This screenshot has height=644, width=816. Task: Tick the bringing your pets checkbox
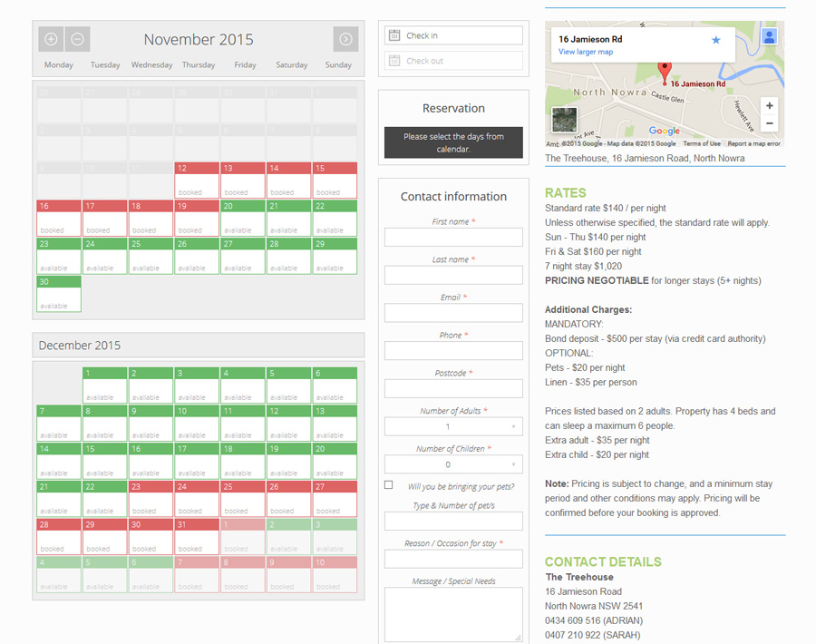click(x=389, y=485)
